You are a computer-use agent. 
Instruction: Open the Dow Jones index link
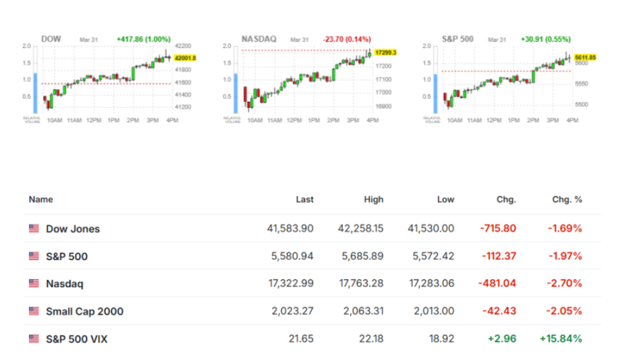pyautogui.click(x=73, y=229)
